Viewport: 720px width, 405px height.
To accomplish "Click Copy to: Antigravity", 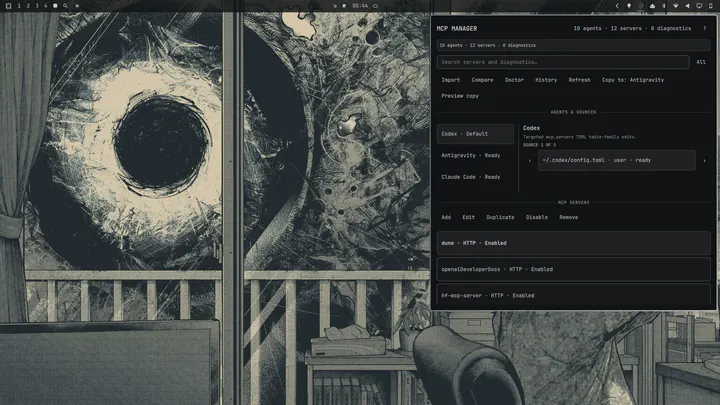I will click(633, 80).
